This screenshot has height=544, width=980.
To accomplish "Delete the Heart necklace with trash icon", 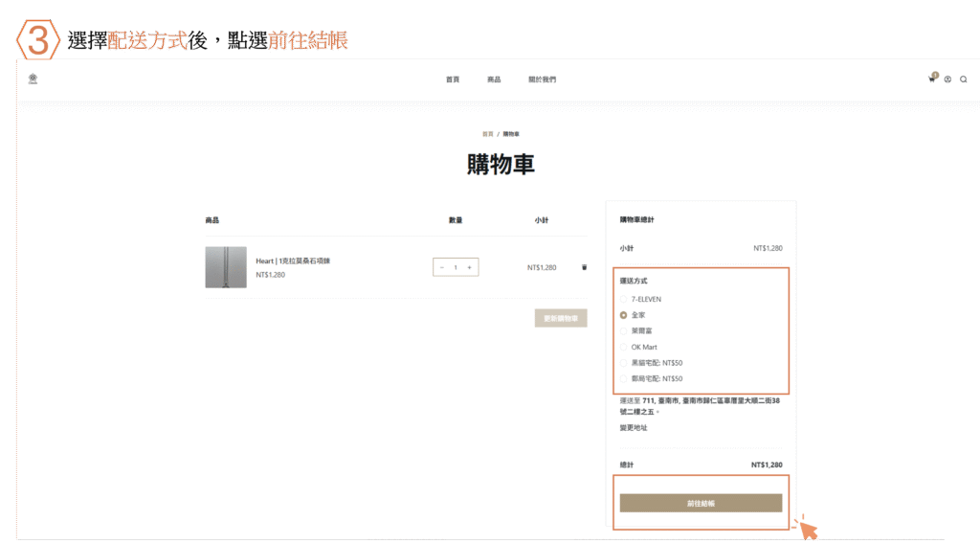I will click(x=584, y=267).
